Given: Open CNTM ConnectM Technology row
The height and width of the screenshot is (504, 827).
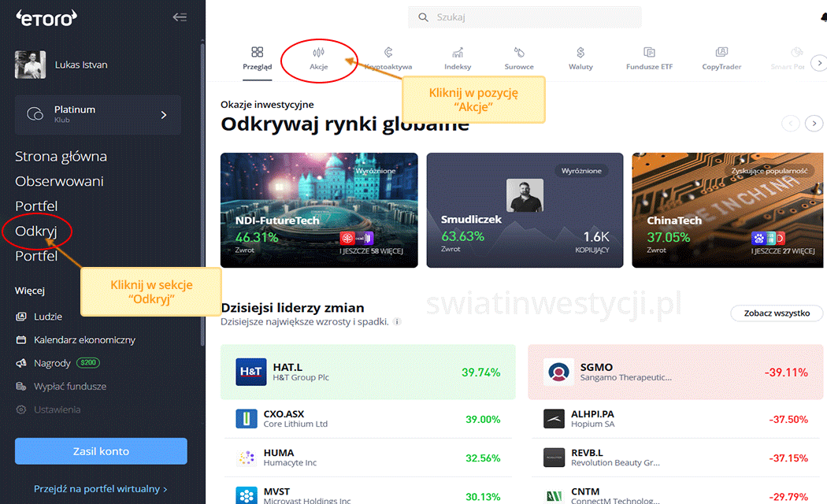Looking at the screenshot, I should coord(675,491).
